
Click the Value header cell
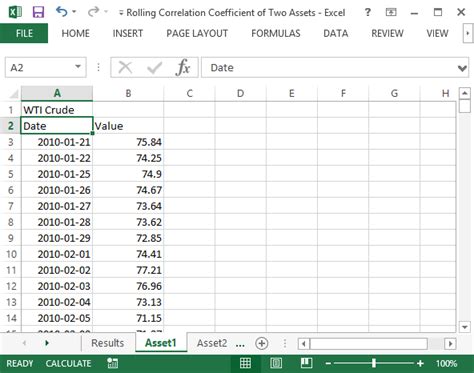tap(128, 126)
